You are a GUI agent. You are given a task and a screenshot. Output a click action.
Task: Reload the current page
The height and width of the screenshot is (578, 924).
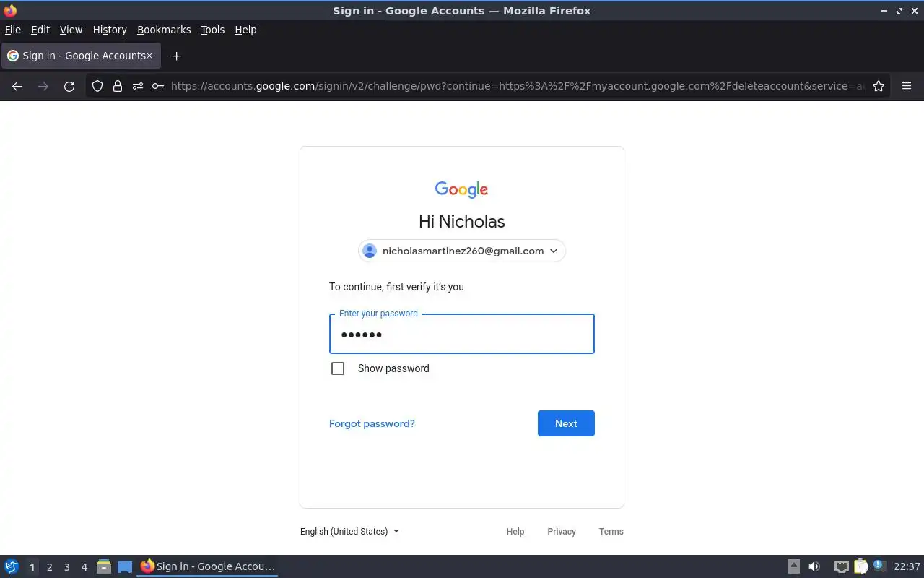(x=69, y=86)
